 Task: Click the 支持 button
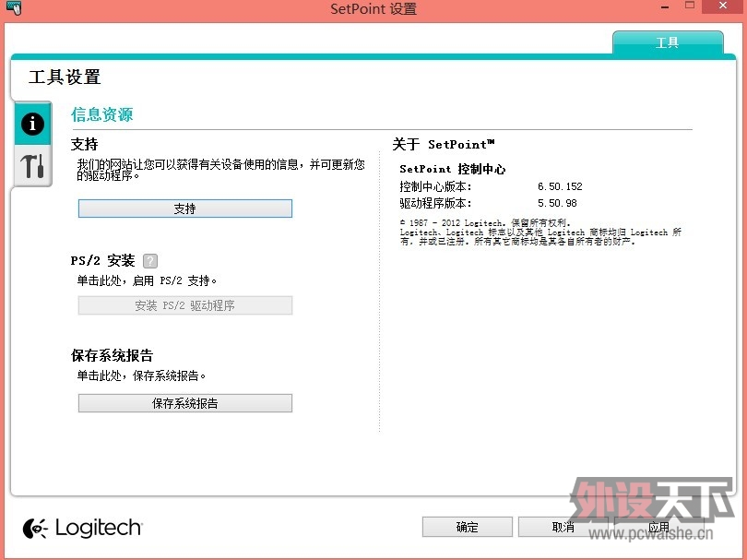tap(184, 209)
